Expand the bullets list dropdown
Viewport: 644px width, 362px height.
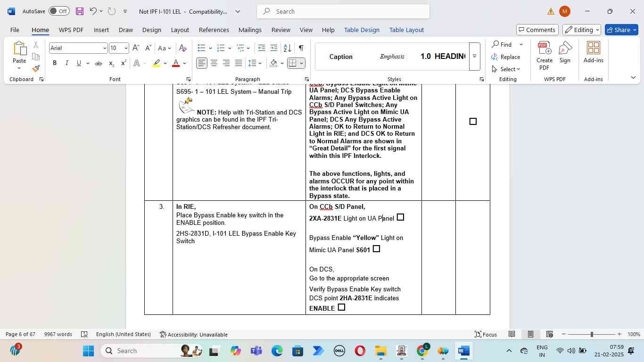[x=209, y=48]
